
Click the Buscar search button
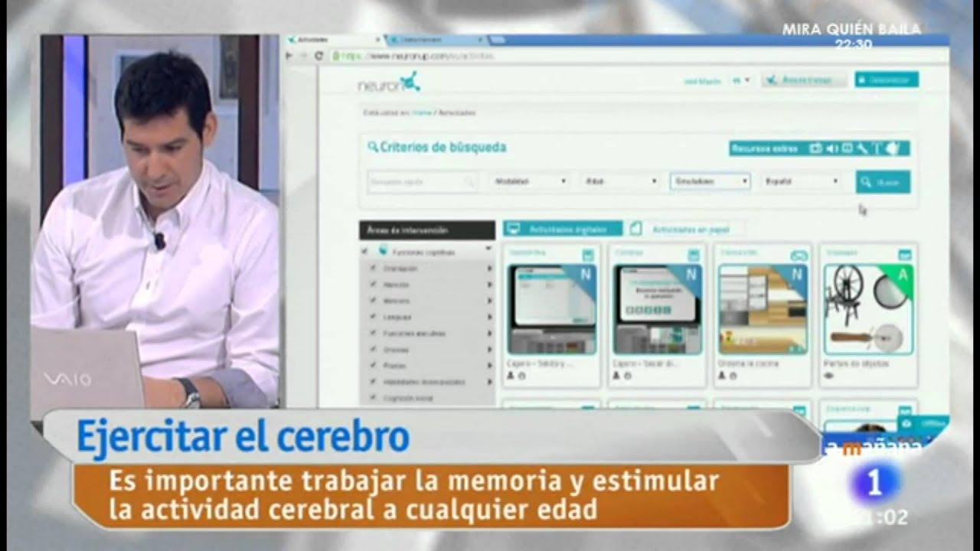click(x=883, y=182)
